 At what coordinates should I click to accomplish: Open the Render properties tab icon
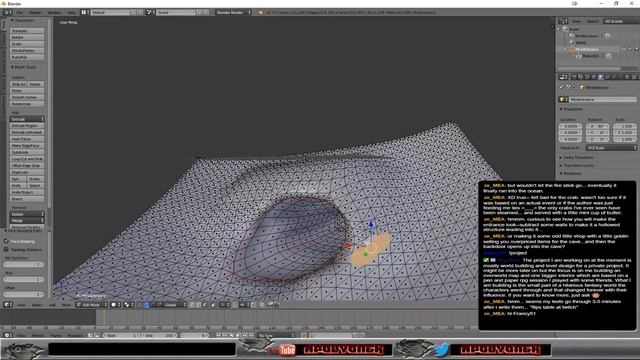tap(573, 77)
